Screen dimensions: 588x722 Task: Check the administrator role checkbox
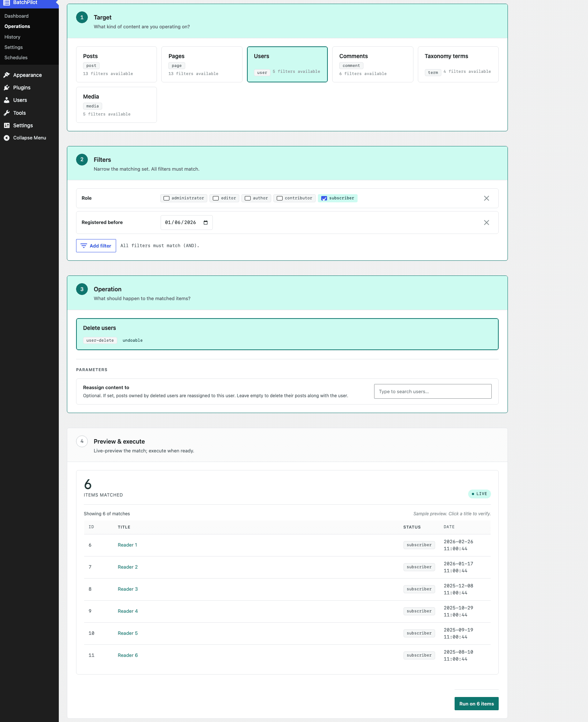coord(166,198)
